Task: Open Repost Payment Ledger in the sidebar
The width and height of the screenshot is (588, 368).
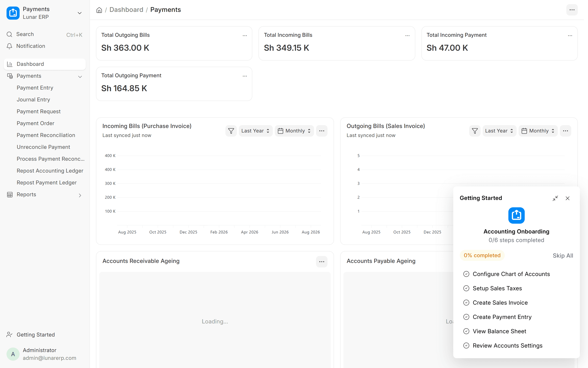Action: click(47, 183)
